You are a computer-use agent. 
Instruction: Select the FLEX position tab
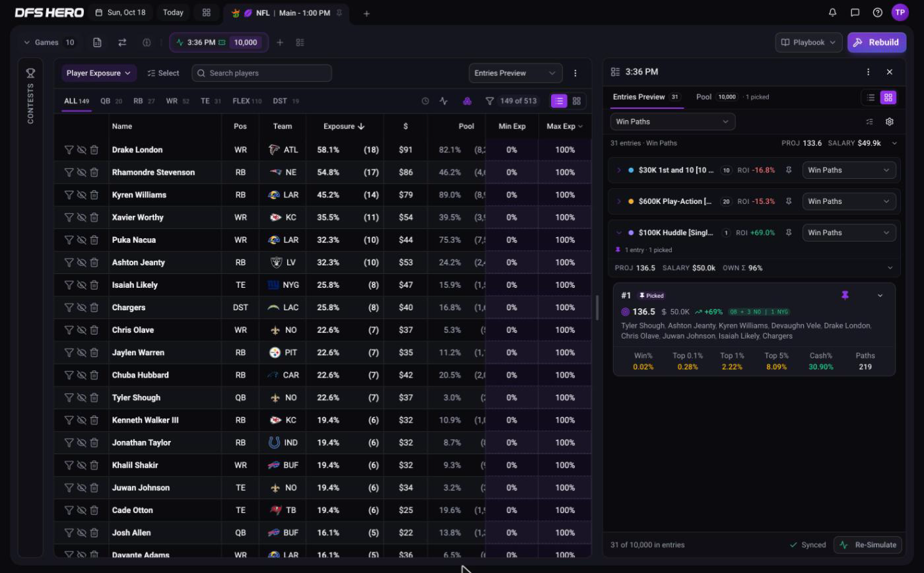tap(247, 101)
